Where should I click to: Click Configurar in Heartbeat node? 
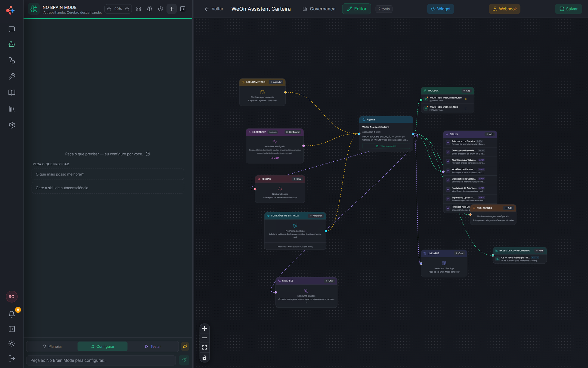click(293, 132)
